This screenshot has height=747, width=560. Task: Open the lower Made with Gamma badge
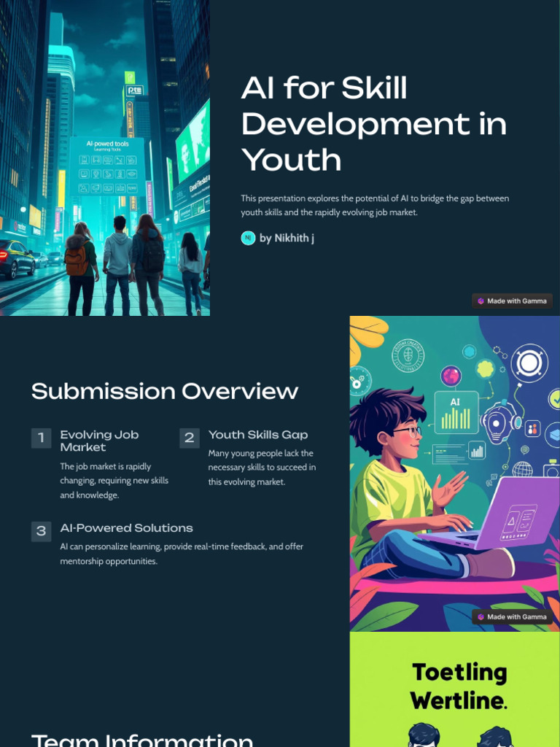[x=513, y=617]
